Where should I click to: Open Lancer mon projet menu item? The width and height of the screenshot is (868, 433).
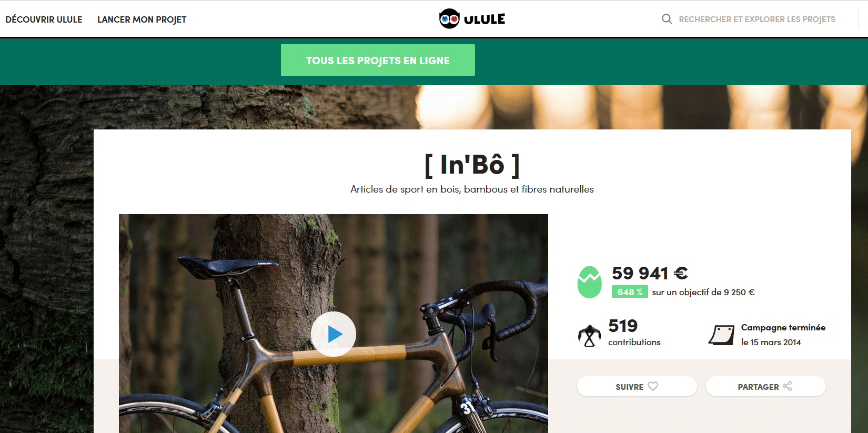142,19
